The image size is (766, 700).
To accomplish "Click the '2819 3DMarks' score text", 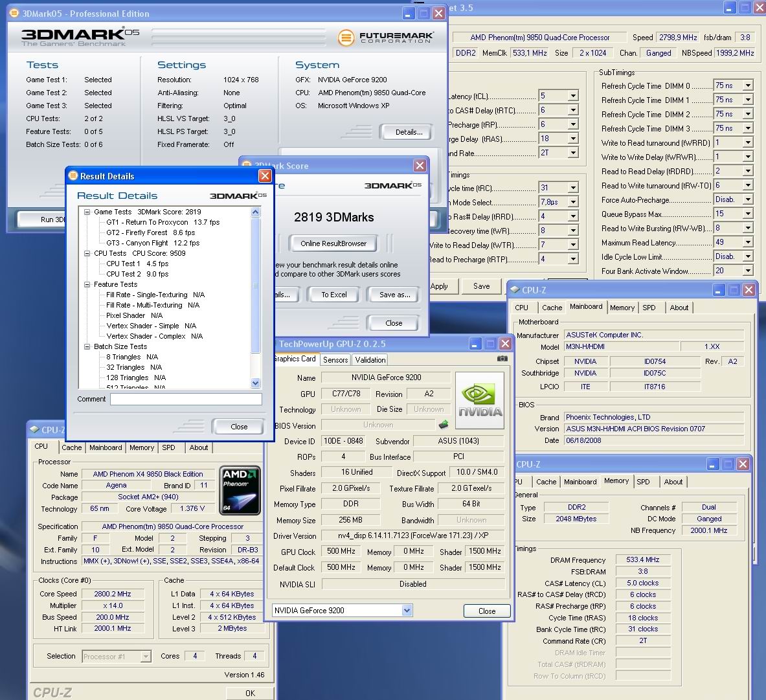I will [333, 218].
